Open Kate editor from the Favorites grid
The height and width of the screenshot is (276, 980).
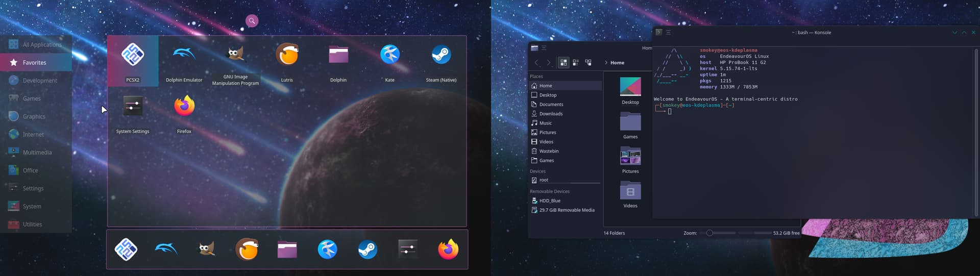pyautogui.click(x=390, y=61)
